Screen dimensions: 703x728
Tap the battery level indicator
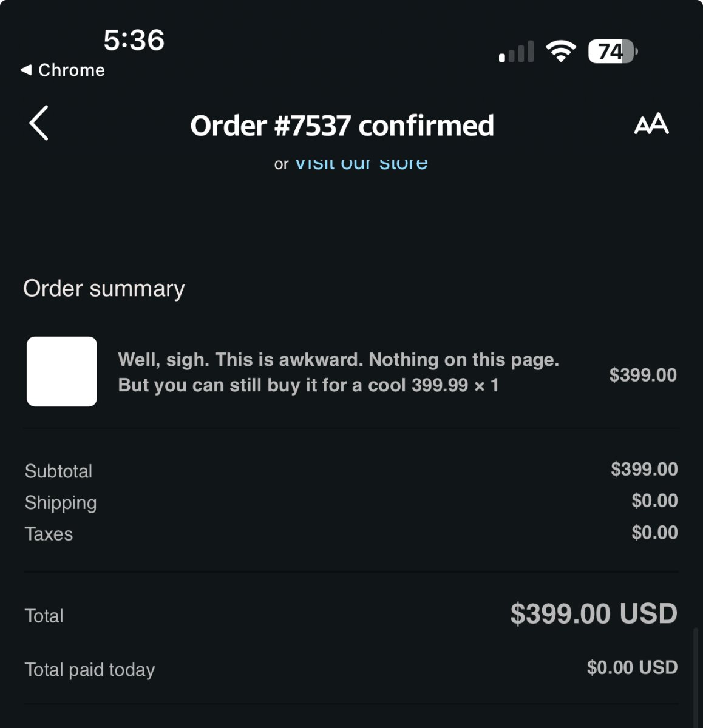pos(613,52)
